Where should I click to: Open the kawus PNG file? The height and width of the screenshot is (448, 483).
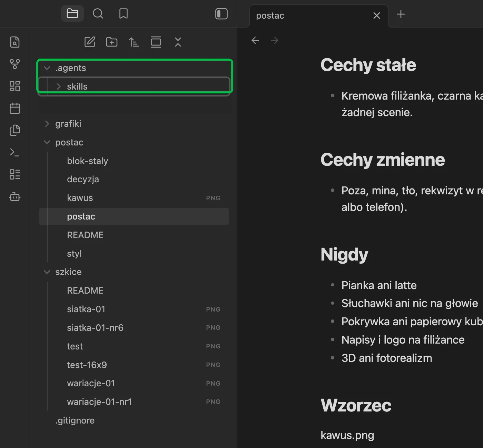134,198
